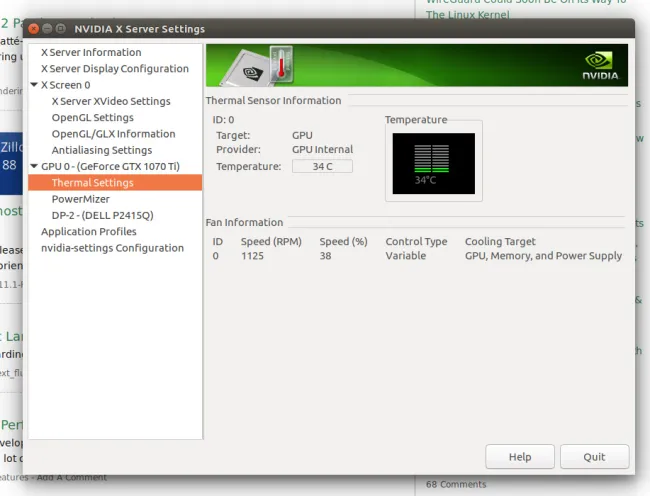Collapse the X Screen 0 tree node
Viewport: 650px width, 496px height.
34,85
